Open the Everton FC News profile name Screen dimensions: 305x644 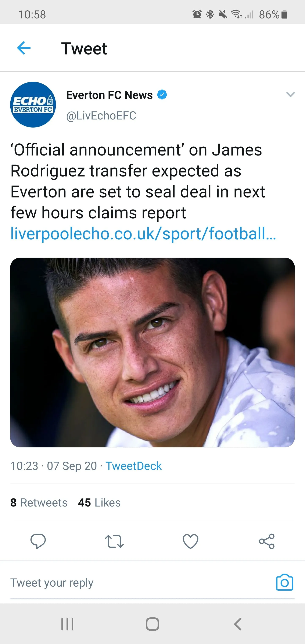point(109,95)
